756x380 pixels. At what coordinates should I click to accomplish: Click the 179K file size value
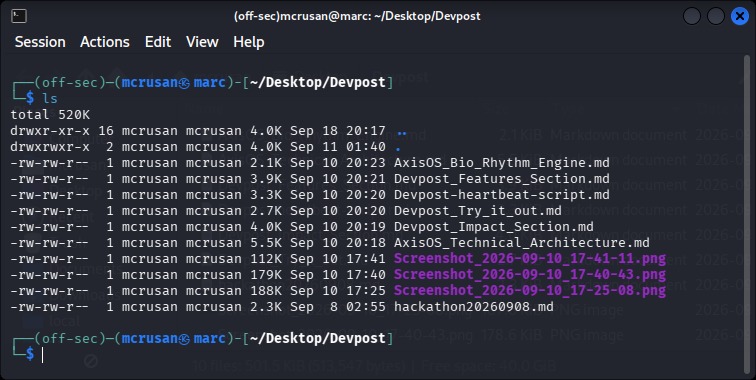point(266,274)
